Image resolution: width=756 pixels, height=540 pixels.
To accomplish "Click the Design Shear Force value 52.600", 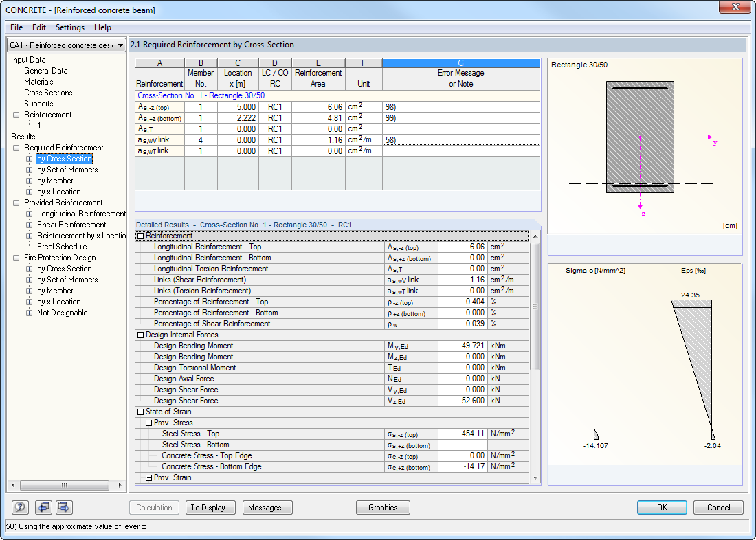I will tap(463, 401).
